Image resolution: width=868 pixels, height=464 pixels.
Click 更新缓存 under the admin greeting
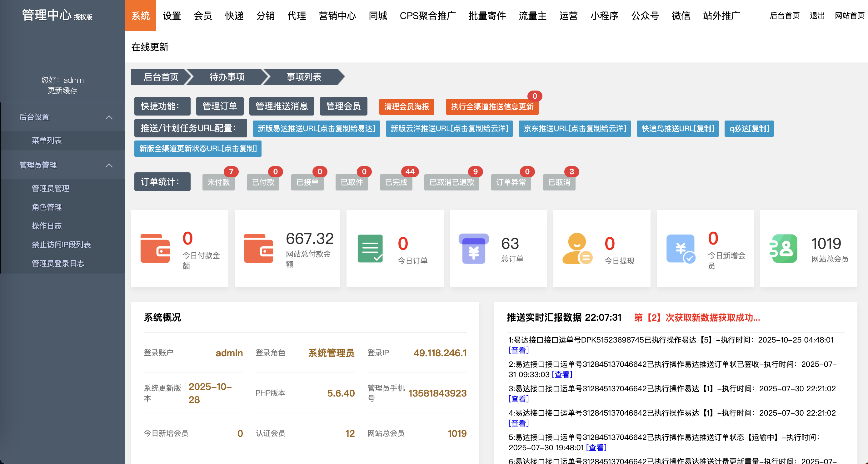coord(62,91)
